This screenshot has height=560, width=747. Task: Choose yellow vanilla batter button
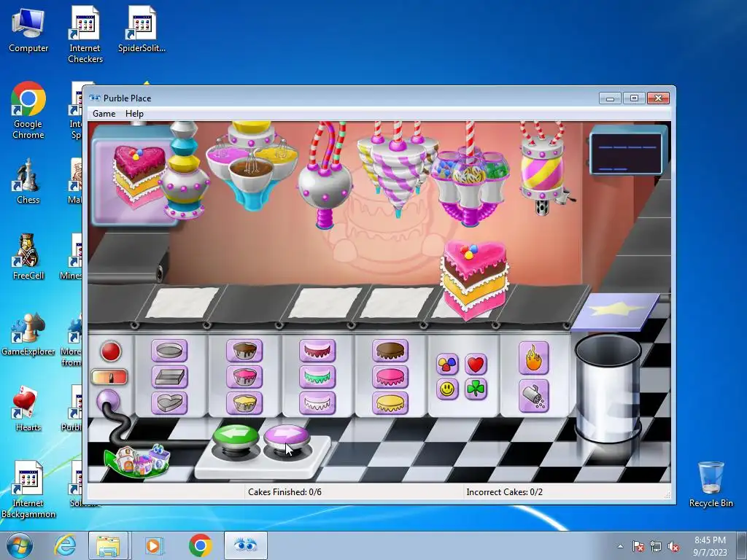coord(244,402)
